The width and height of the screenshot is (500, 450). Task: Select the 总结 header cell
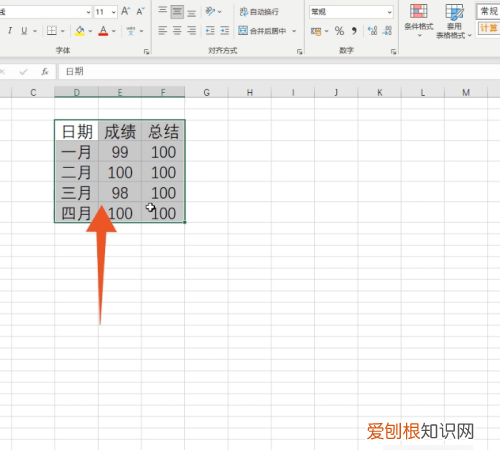(163, 131)
